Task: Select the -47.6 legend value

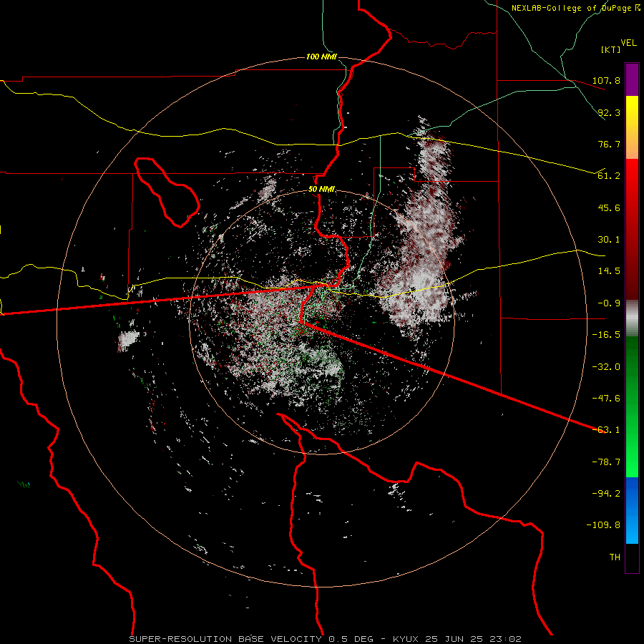Action: (x=606, y=399)
